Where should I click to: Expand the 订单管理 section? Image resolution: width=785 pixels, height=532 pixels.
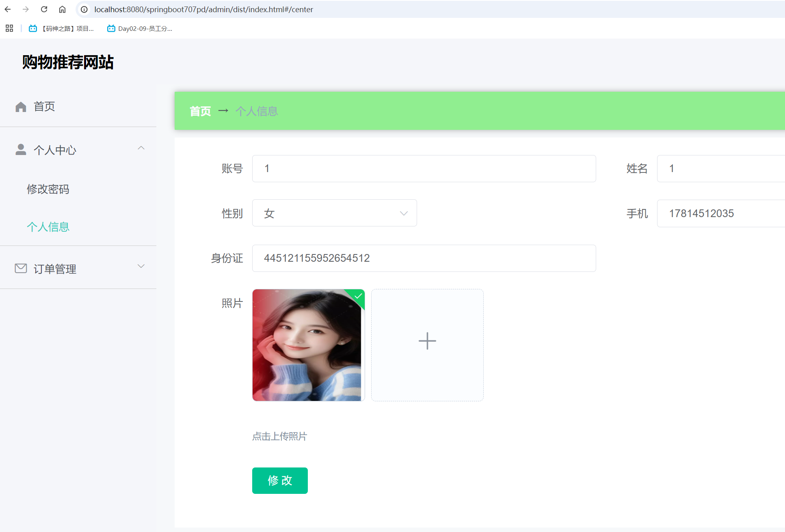pos(141,266)
